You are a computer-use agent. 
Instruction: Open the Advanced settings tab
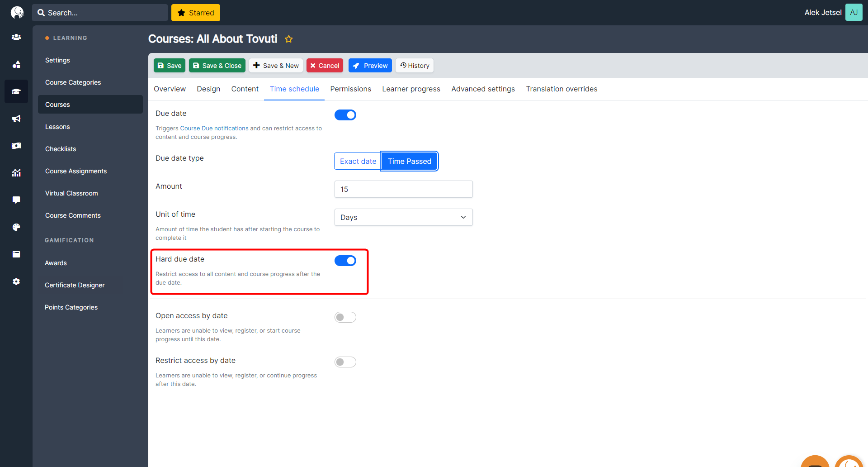(x=483, y=89)
